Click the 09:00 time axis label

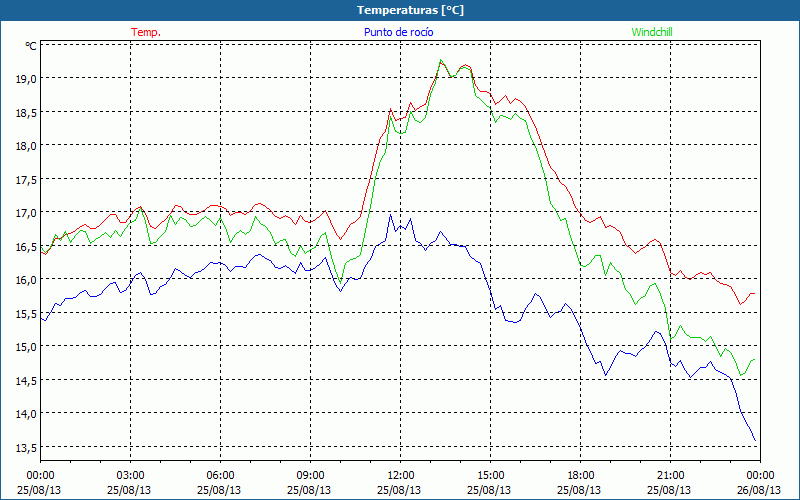[x=310, y=475]
